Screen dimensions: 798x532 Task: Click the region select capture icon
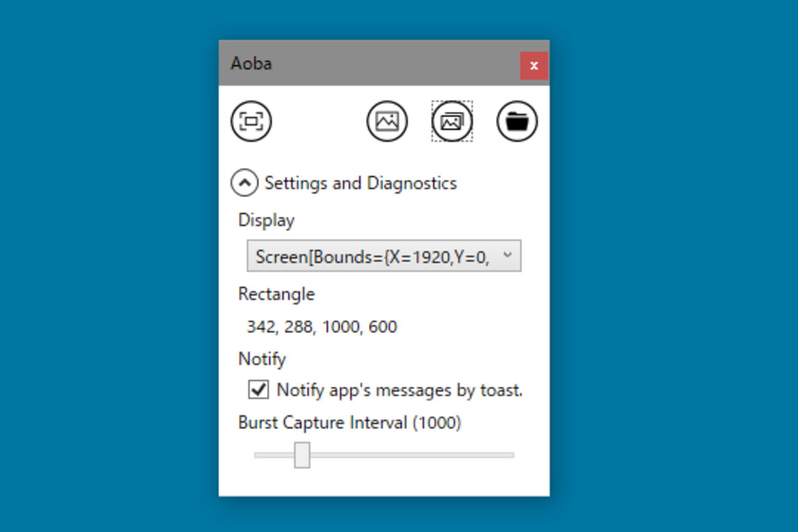click(x=251, y=121)
